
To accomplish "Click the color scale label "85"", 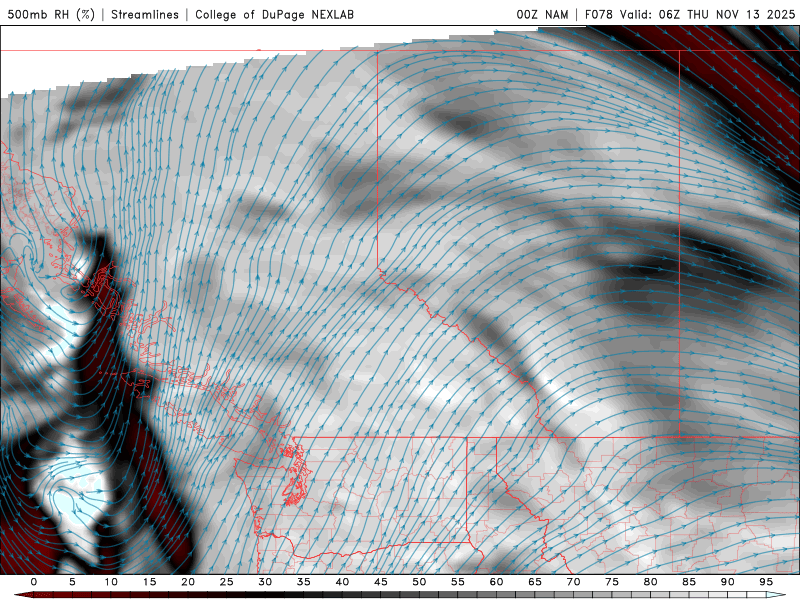I will point(689,582).
